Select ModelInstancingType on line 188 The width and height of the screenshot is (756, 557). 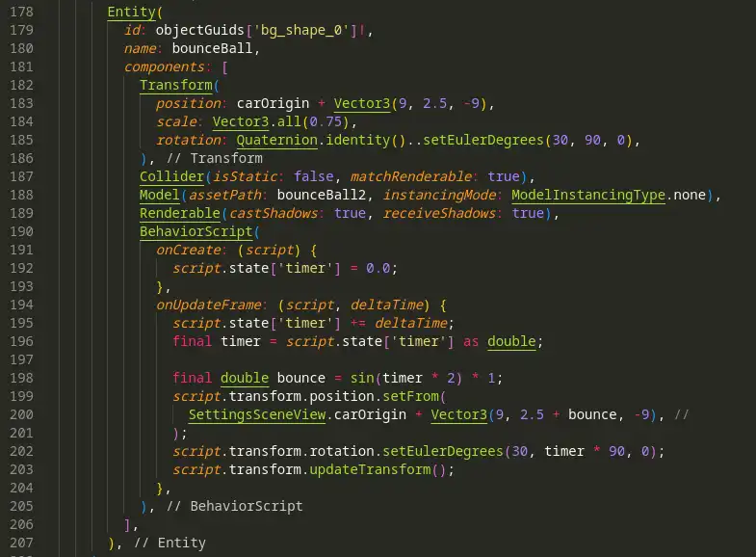coord(588,195)
